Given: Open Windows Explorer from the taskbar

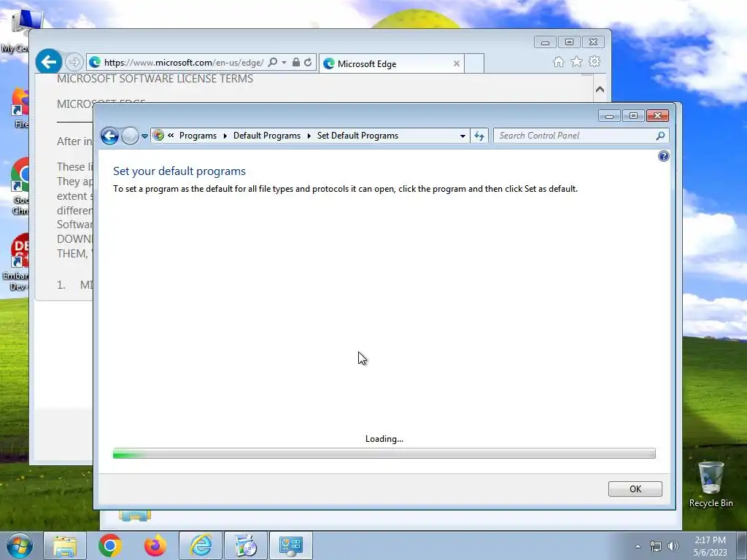Looking at the screenshot, I should coord(65,545).
